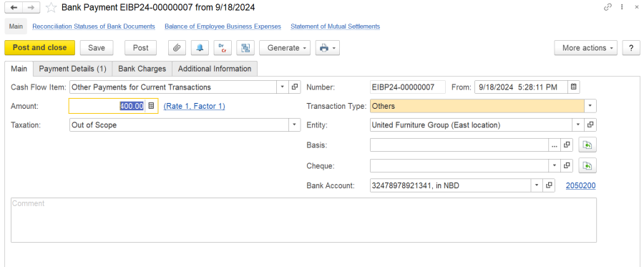Click the 2050200 account link
644x267 pixels.
[x=581, y=185]
